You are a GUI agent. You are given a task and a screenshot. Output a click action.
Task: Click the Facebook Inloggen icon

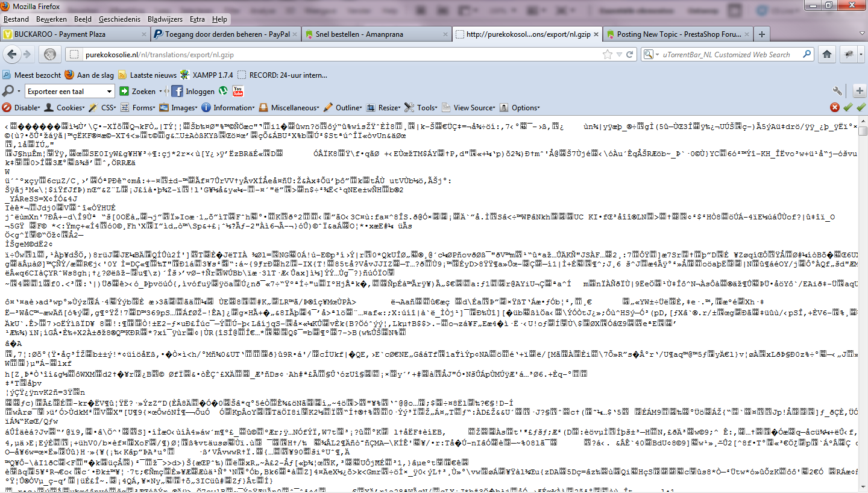tap(177, 91)
